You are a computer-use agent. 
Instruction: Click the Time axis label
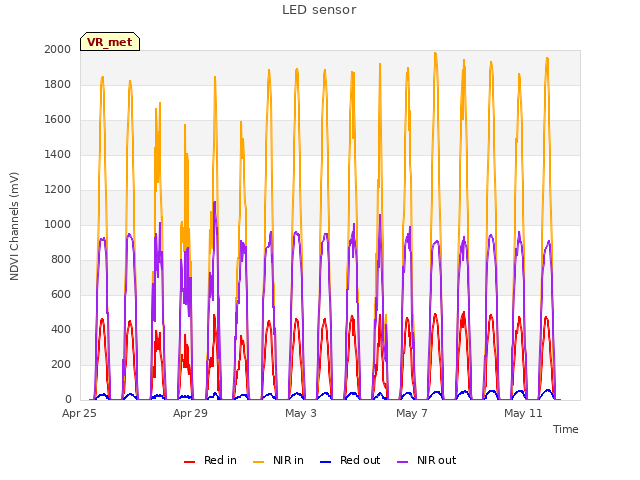566,429
